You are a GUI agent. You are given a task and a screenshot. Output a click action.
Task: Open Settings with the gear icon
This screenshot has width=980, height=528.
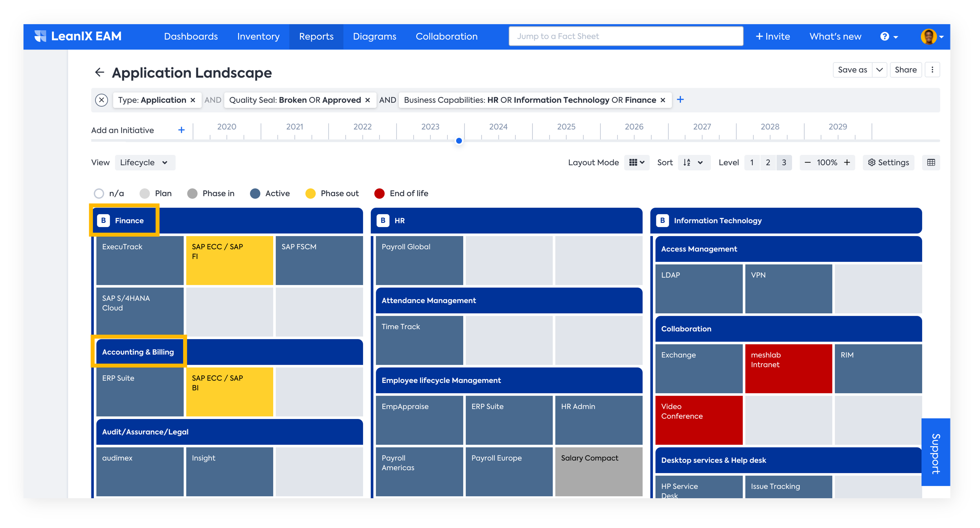(x=888, y=162)
